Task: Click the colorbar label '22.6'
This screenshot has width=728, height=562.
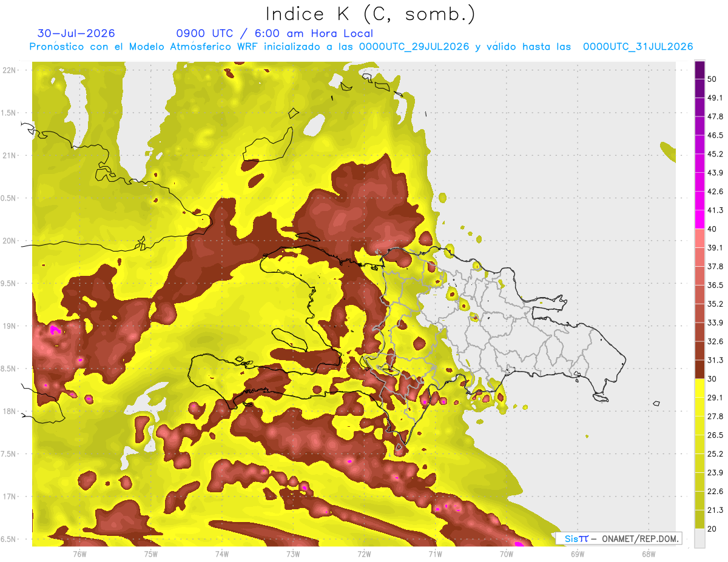Action: coord(715,492)
